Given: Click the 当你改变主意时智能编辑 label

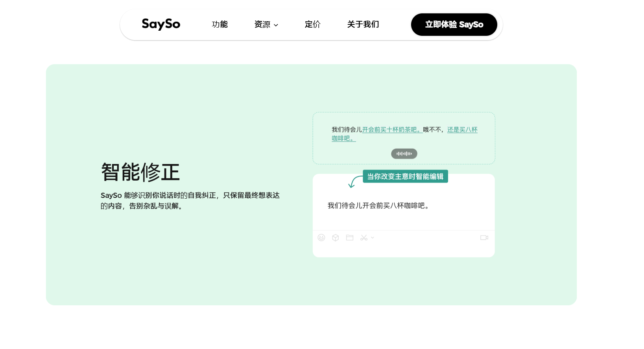Looking at the screenshot, I should point(405,177).
